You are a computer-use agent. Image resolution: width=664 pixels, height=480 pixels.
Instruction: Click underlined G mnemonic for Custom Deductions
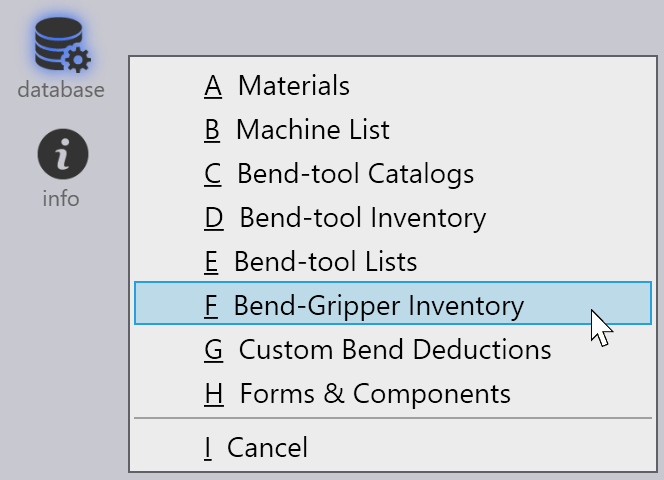click(x=213, y=350)
